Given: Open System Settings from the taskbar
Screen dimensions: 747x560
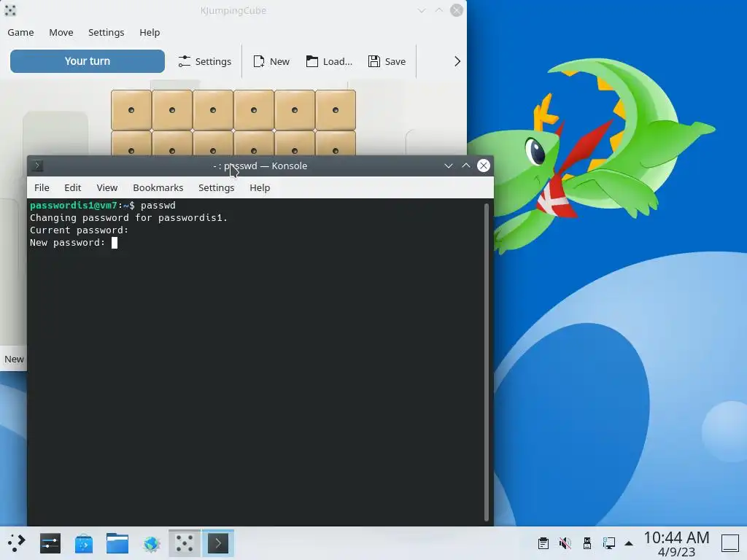Looking at the screenshot, I should (50, 542).
